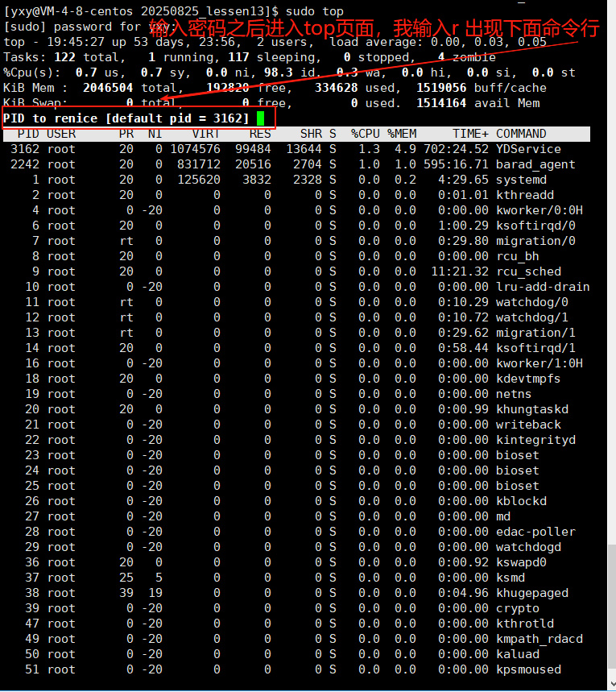The width and height of the screenshot is (616, 692).
Task: Select the kthrotld process name
Action: (x=525, y=624)
